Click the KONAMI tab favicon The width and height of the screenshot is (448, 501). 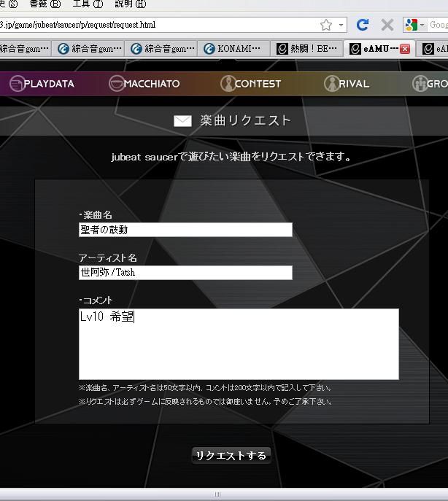point(209,49)
